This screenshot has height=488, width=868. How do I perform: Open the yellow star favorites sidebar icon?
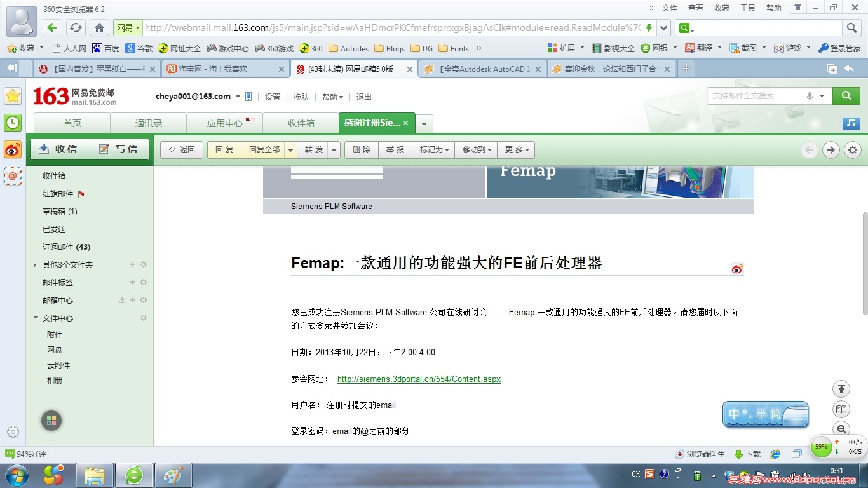tap(13, 96)
